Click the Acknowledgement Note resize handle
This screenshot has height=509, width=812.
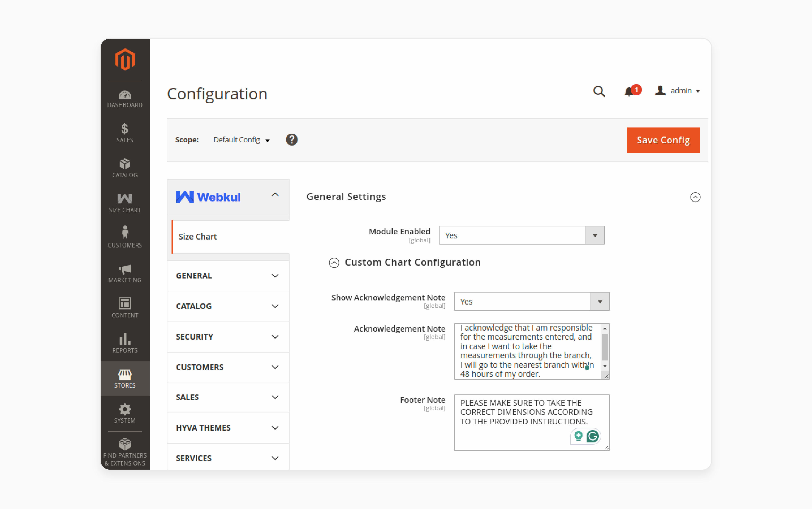(607, 376)
